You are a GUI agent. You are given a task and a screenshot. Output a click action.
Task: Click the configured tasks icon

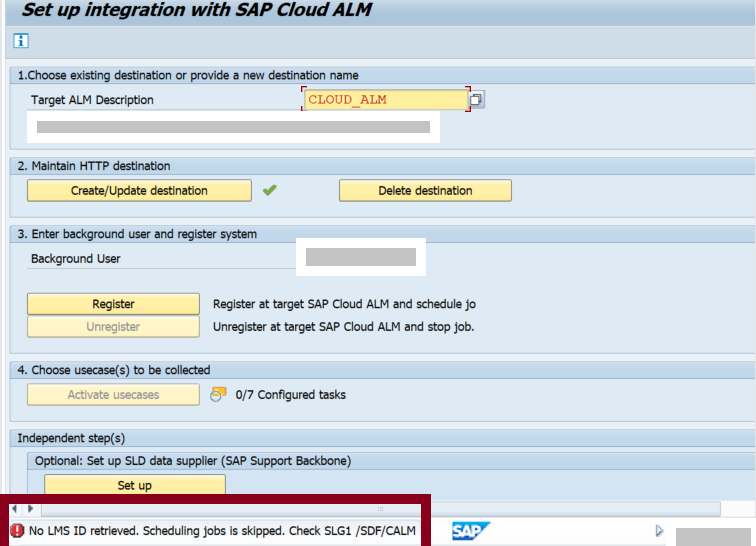point(218,395)
